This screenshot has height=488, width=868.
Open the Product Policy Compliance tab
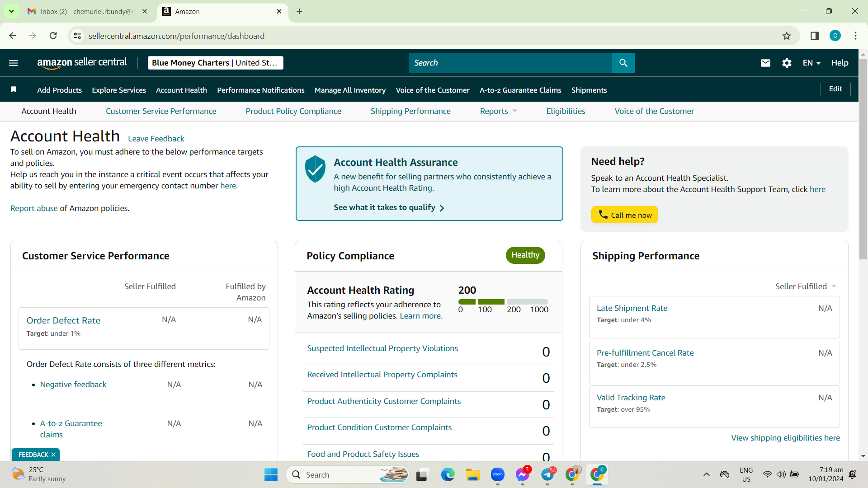293,111
